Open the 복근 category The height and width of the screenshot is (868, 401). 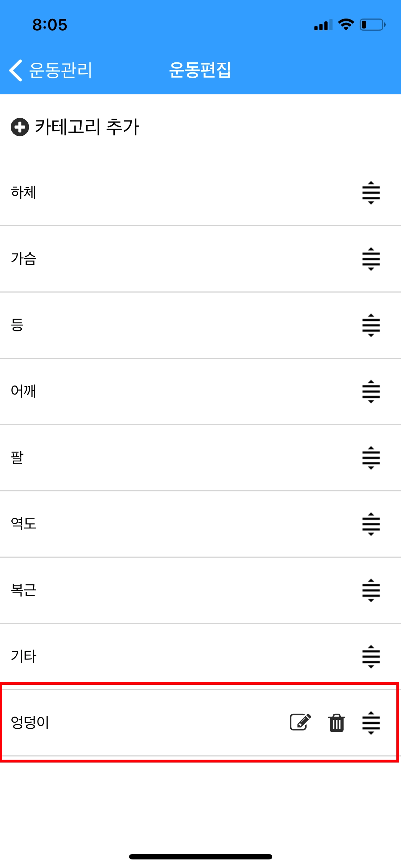200,590
